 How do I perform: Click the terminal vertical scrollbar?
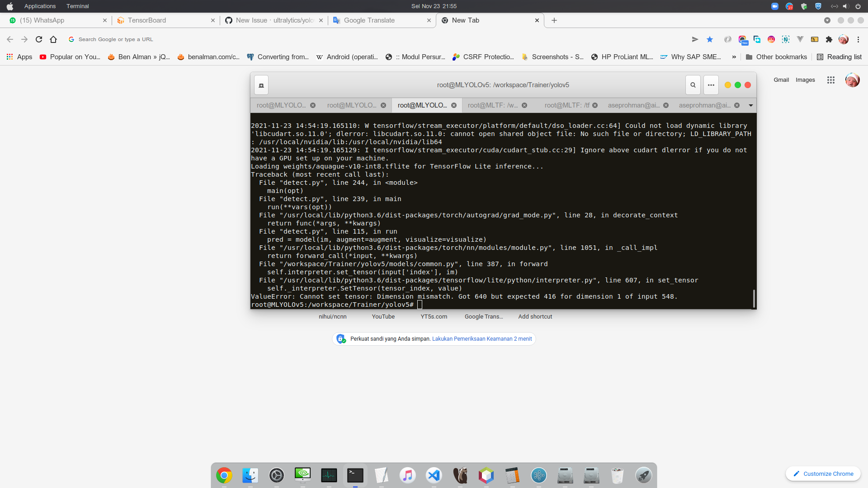coord(754,298)
